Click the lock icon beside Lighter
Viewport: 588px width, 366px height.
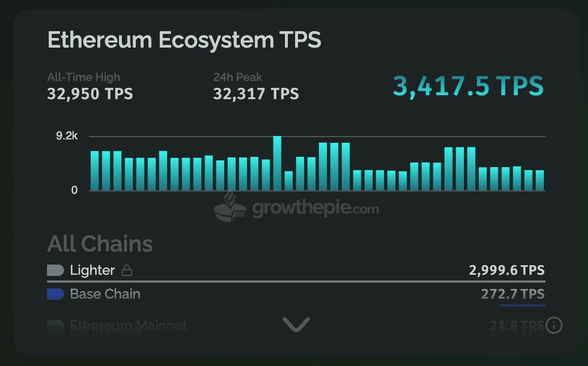[127, 271]
